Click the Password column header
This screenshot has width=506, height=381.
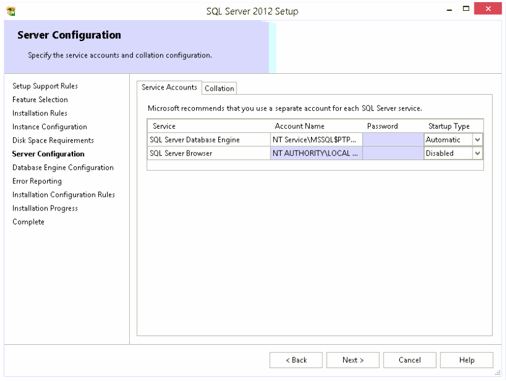[382, 126]
